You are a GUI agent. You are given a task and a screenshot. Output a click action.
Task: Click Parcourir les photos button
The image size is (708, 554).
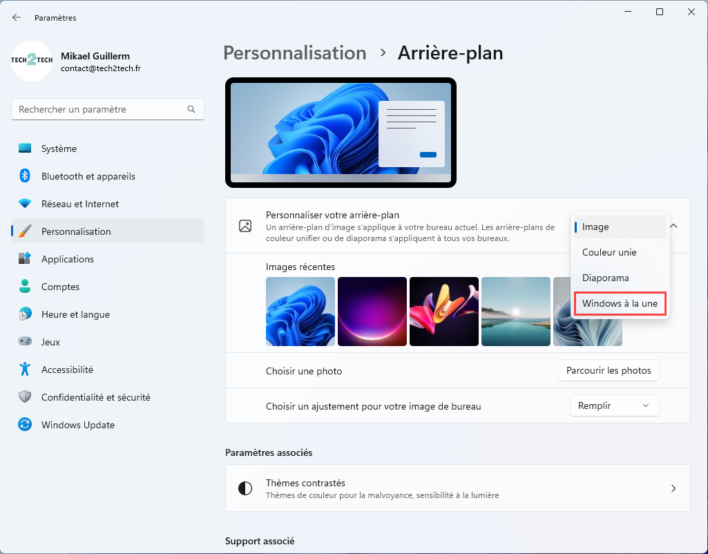point(608,371)
